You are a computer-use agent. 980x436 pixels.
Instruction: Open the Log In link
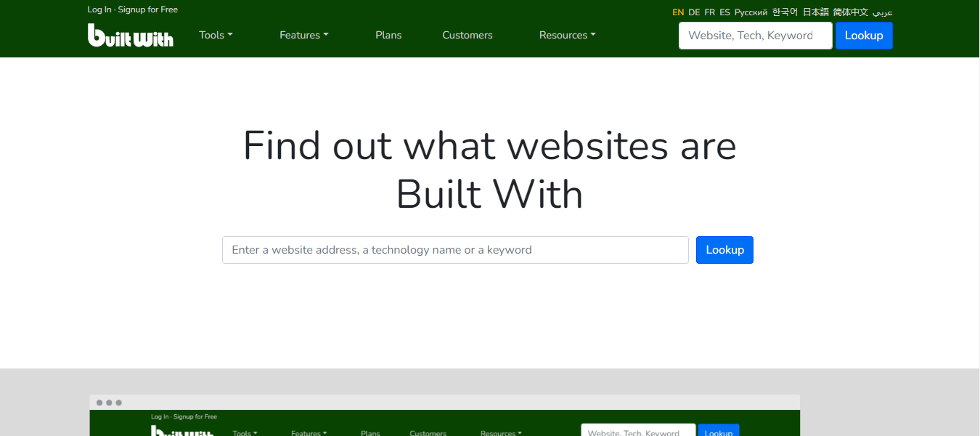click(x=99, y=9)
